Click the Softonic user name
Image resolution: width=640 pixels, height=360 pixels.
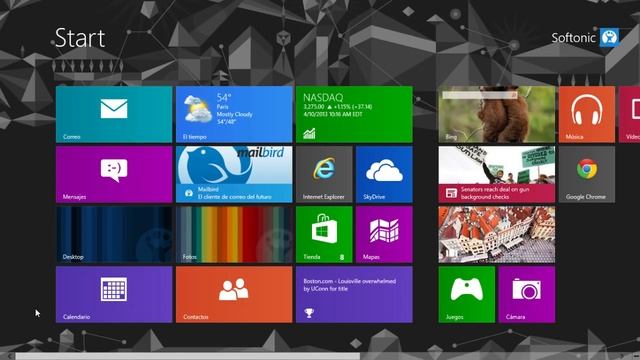point(573,38)
